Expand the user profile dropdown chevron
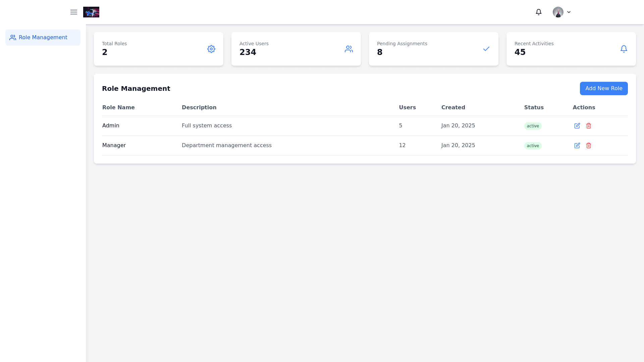 click(x=569, y=12)
